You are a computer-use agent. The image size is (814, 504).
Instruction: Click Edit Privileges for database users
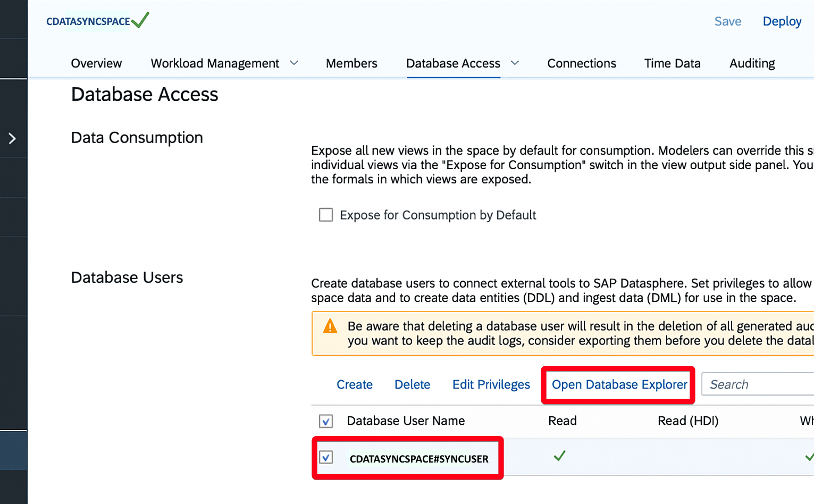[490, 384]
